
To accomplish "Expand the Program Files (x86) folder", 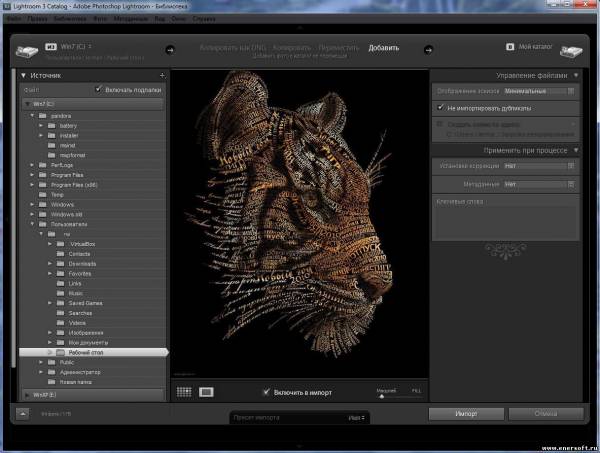I will (x=32, y=184).
